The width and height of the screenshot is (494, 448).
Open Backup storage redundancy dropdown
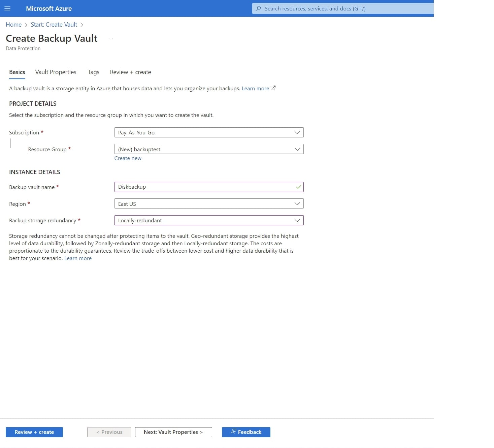pos(209,220)
